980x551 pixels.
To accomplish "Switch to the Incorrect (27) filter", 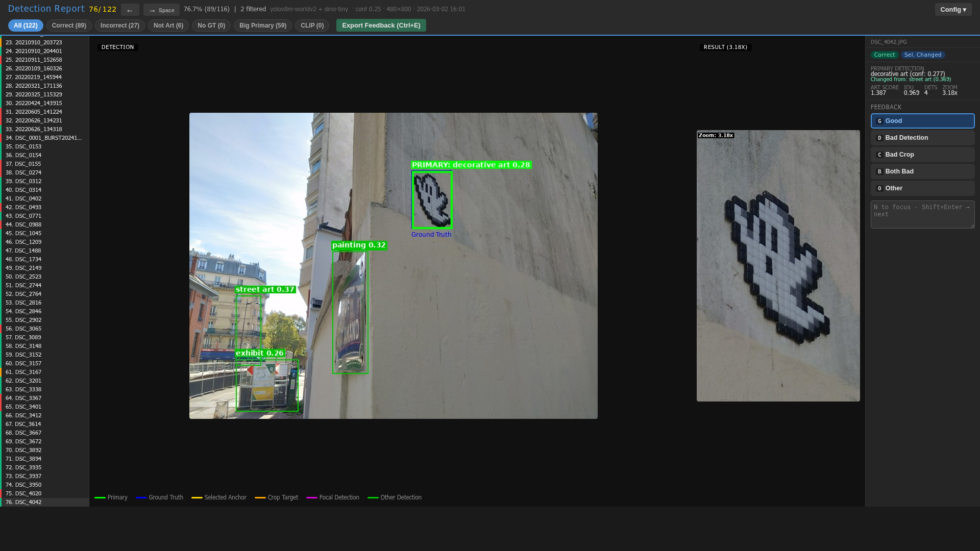I will (x=119, y=26).
